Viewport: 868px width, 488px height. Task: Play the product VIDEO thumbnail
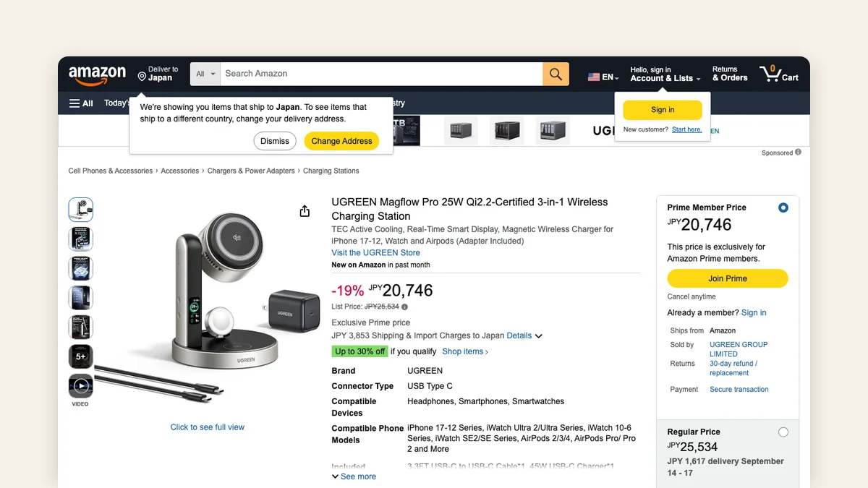[x=80, y=387]
